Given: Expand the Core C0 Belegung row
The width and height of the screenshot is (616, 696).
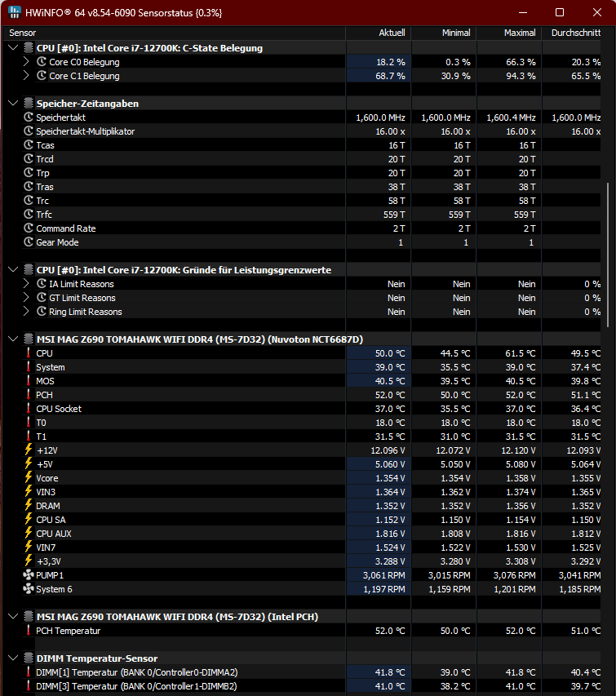Looking at the screenshot, I should 26,62.
